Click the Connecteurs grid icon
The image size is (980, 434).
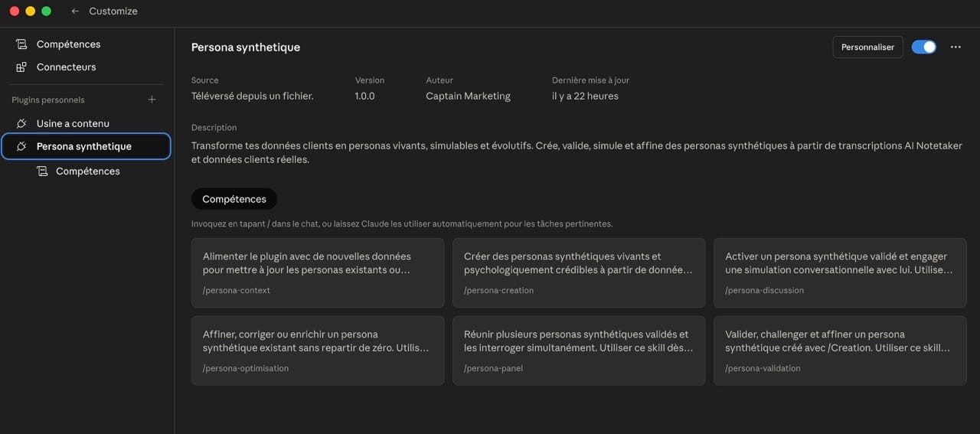(21, 67)
